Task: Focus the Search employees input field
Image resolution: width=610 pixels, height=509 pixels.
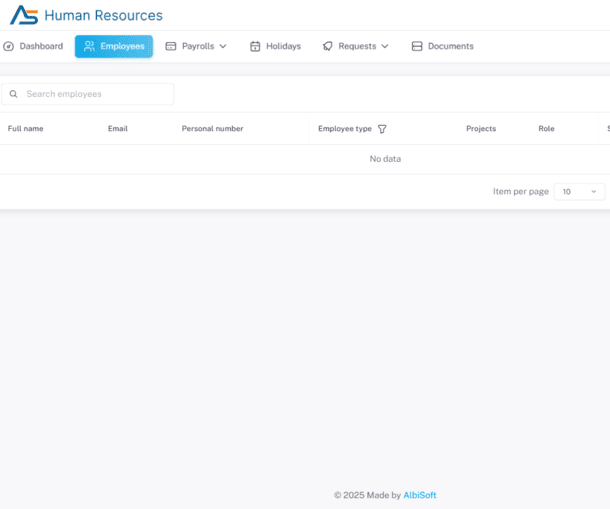Action: pos(95,94)
